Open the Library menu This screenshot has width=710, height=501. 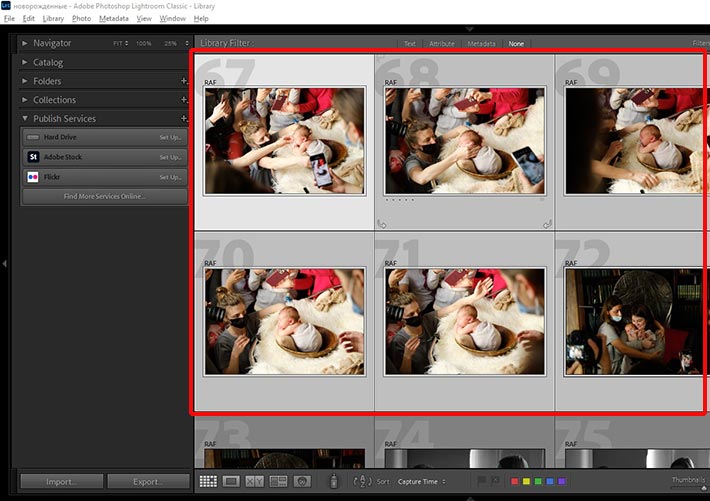pyautogui.click(x=53, y=19)
